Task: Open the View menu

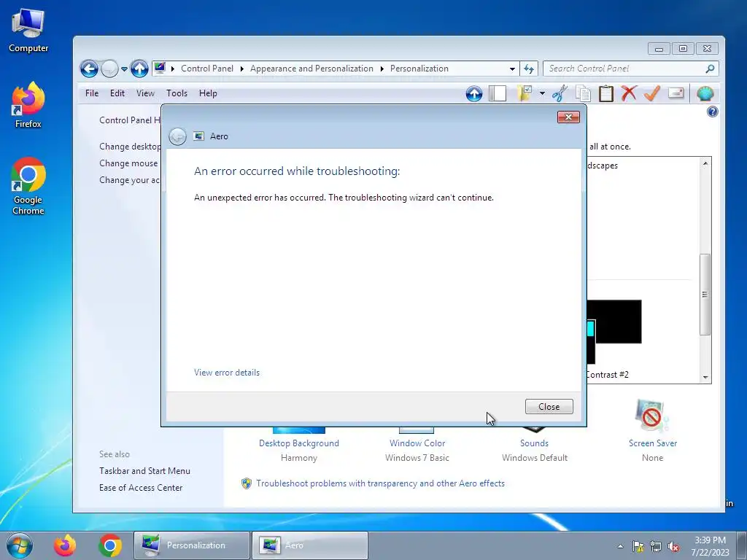Action: pyautogui.click(x=145, y=93)
